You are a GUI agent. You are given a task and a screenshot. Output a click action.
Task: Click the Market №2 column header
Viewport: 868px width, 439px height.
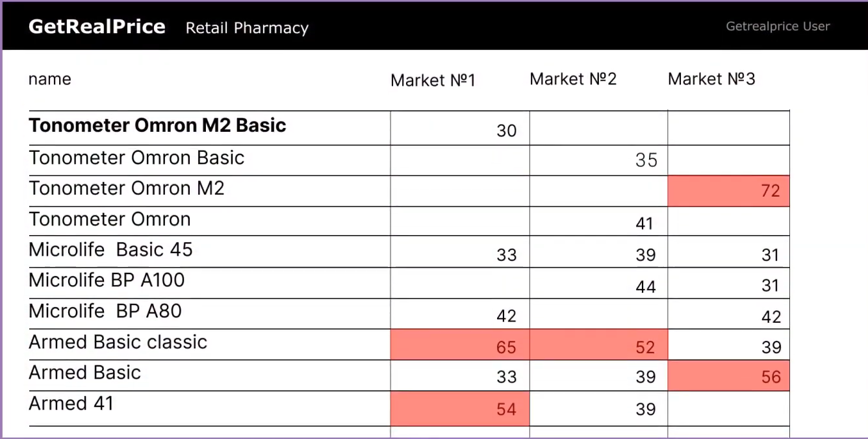573,79
